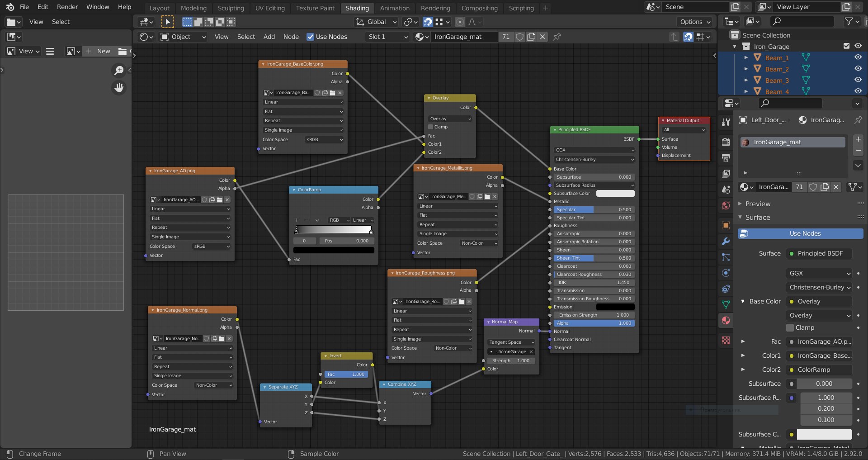Click the Subsurface Color white swatch in properties
The image size is (868, 460).
point(824,434)
